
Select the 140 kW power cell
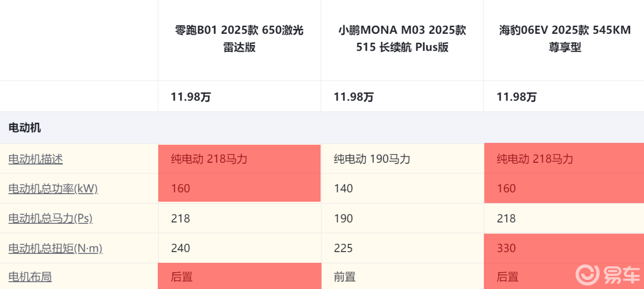pyautogui.click(x=343, y=189)
